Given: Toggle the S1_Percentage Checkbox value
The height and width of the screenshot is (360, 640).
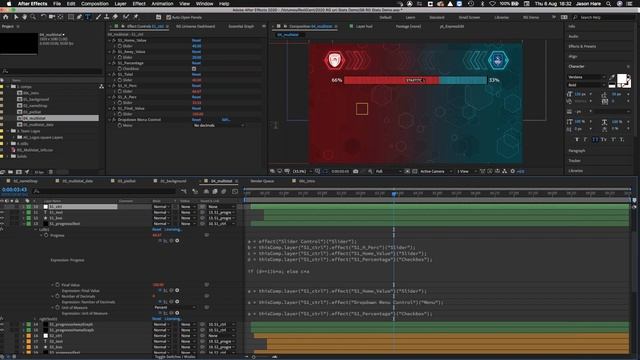Looking at the screenshot, I should 194,69.
